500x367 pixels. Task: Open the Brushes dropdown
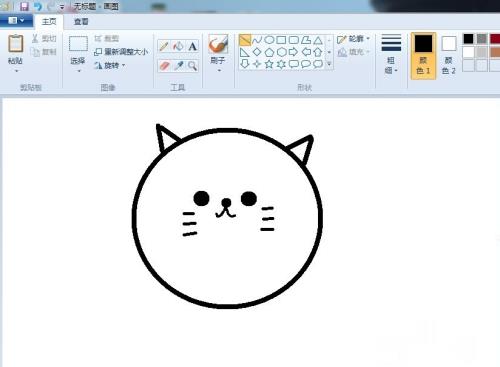(218, 53)
